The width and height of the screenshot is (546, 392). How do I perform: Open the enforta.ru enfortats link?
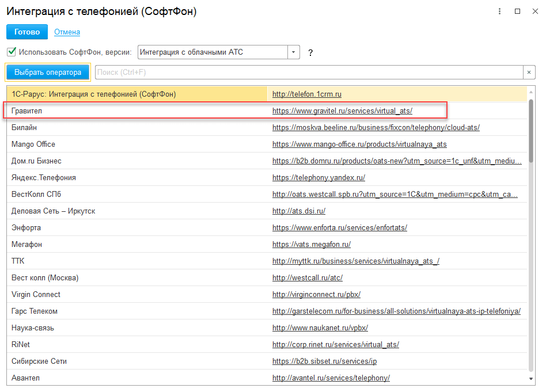click(x=340, y=228)
